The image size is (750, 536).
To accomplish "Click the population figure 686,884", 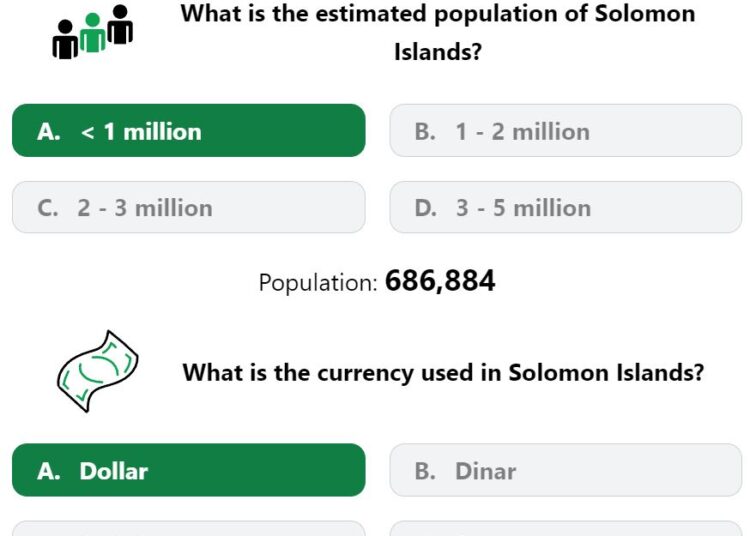I will (x=440, y=281).
